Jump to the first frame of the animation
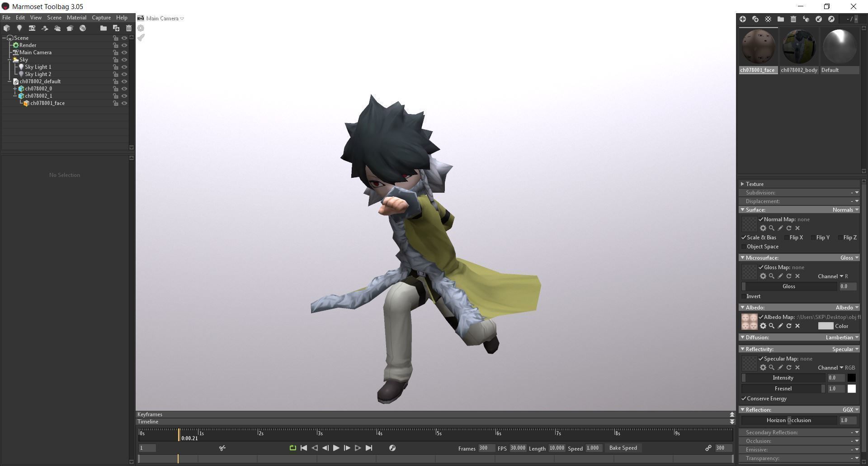This screenshot has width=868, height=466. click(304, 448)
